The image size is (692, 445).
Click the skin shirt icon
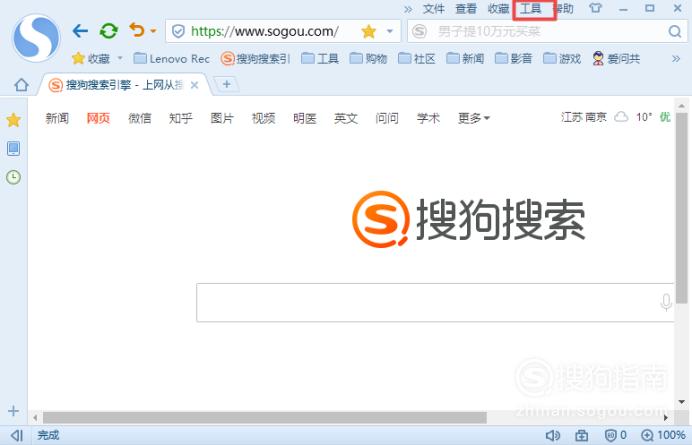[x=595, y=8]
